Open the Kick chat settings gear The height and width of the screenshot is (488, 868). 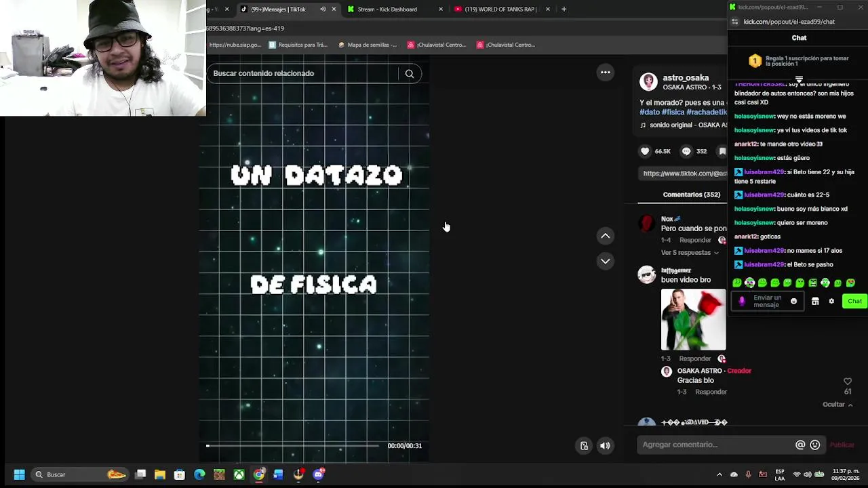[x=831, y=301]
